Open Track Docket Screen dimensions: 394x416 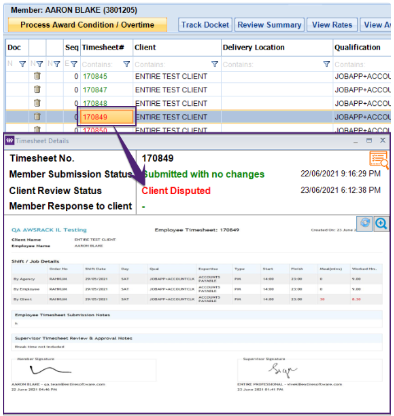[205, 25]
